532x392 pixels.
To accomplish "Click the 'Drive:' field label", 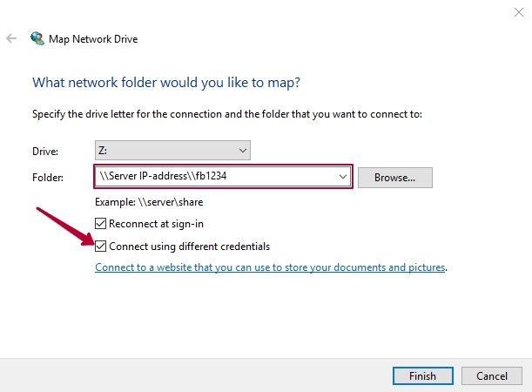I will tap(45, 152).
